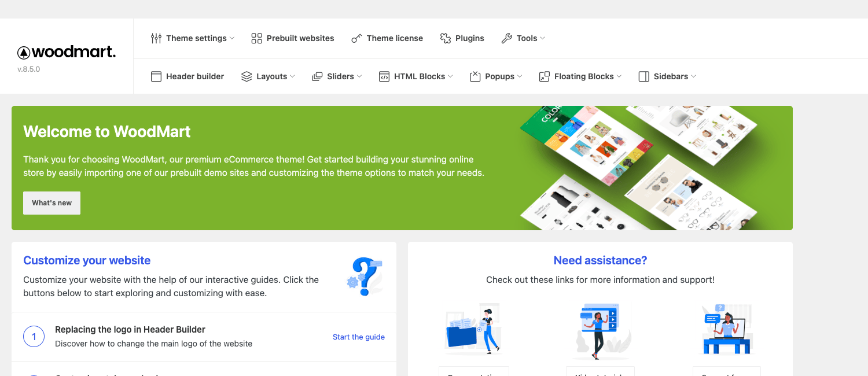Click the demo sites preview image
This screenshot has width=868, height=376.
pyautogui.click(x=639, y=168)
